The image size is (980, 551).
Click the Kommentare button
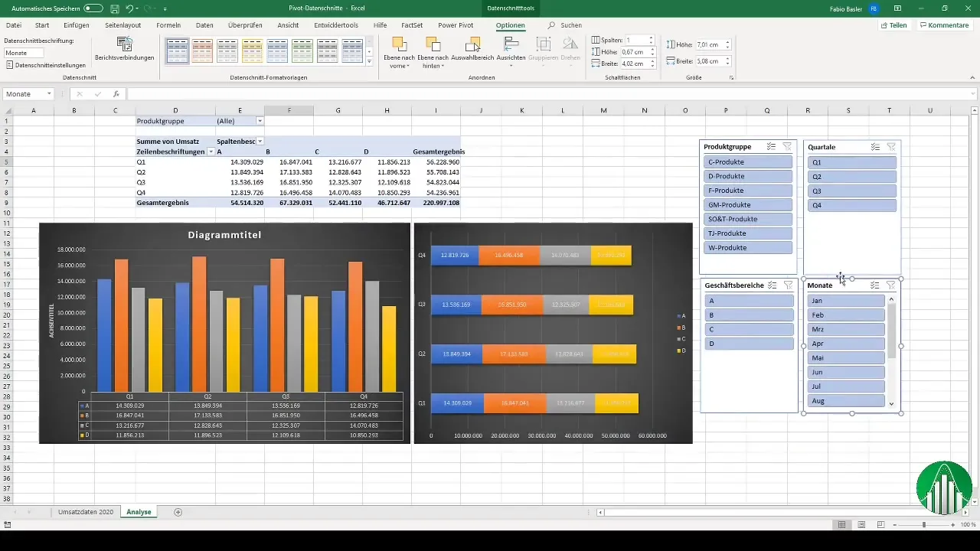pyautogui.click(x=945, y=25)
